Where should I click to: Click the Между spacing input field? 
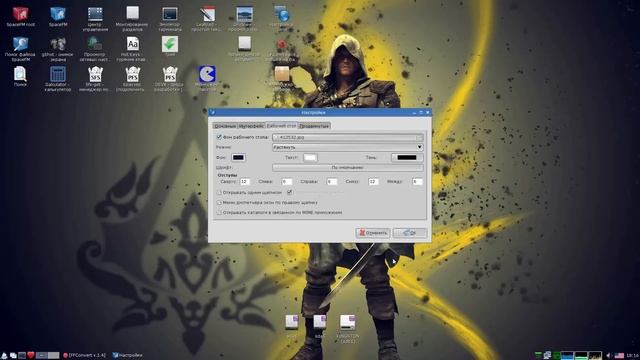[417, 182]
